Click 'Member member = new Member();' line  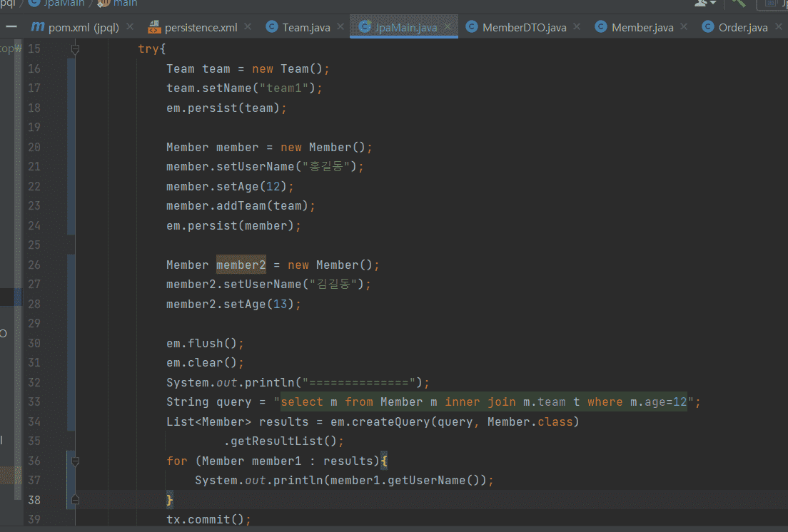(x=269, y=148)
